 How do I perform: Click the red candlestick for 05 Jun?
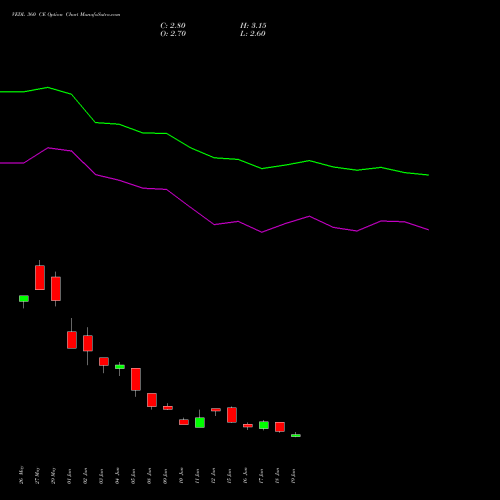(136, 379)
